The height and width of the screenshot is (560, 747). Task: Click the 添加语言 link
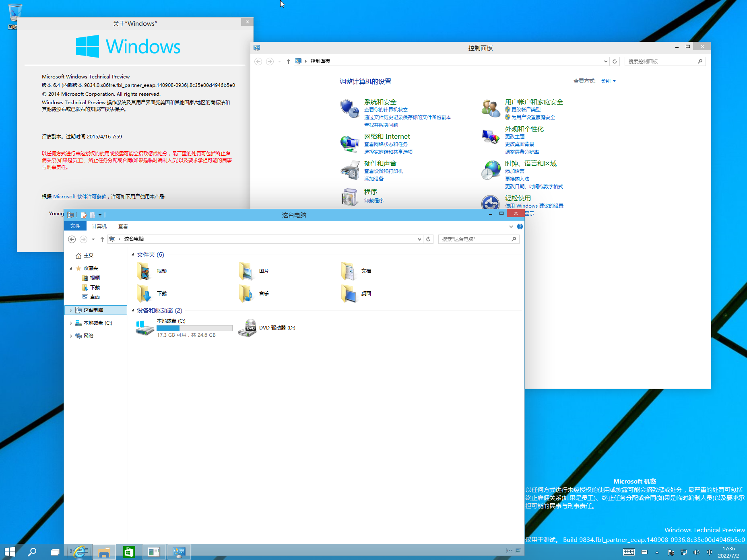click(x=515, y=171)
